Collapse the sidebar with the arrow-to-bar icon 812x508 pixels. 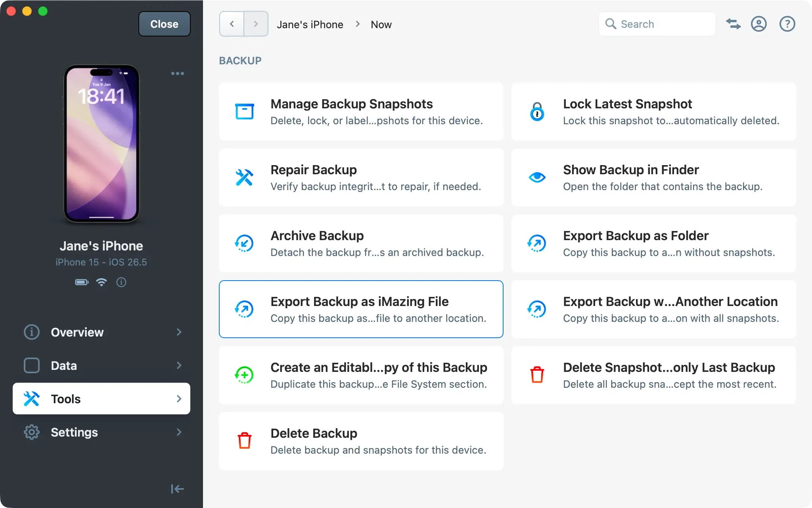177,489
